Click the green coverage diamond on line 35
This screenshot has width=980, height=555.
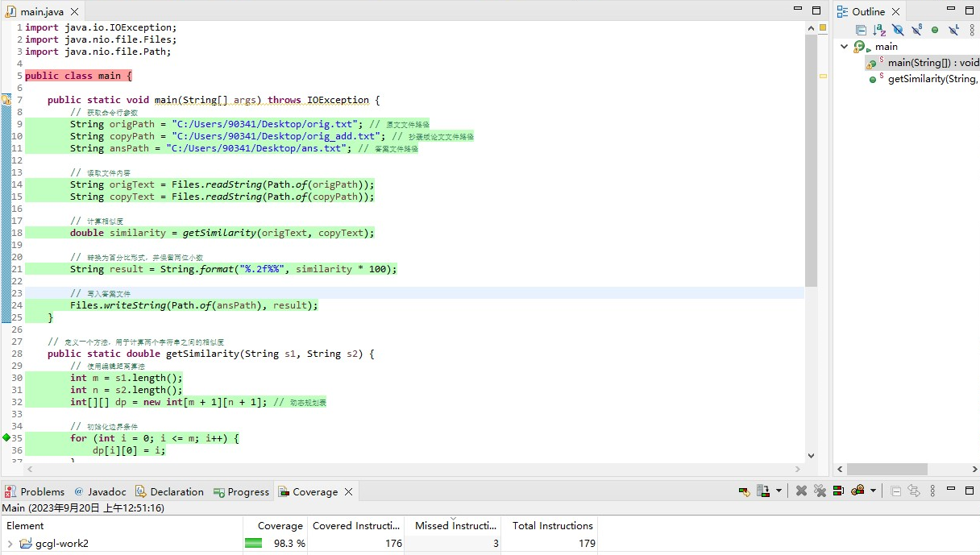coord(6,437)
